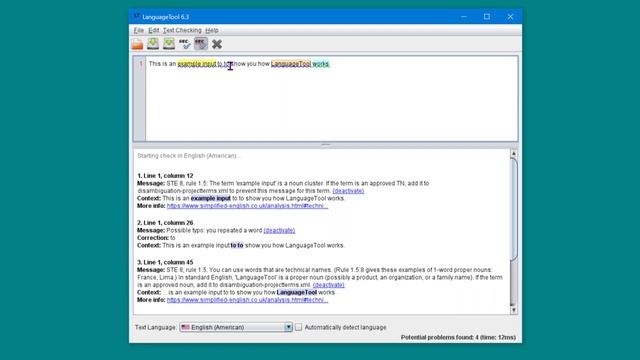Viewport: 640px width, 360px height.
Task: Open the Text Checking menu
Action: (x=182, y=30)
